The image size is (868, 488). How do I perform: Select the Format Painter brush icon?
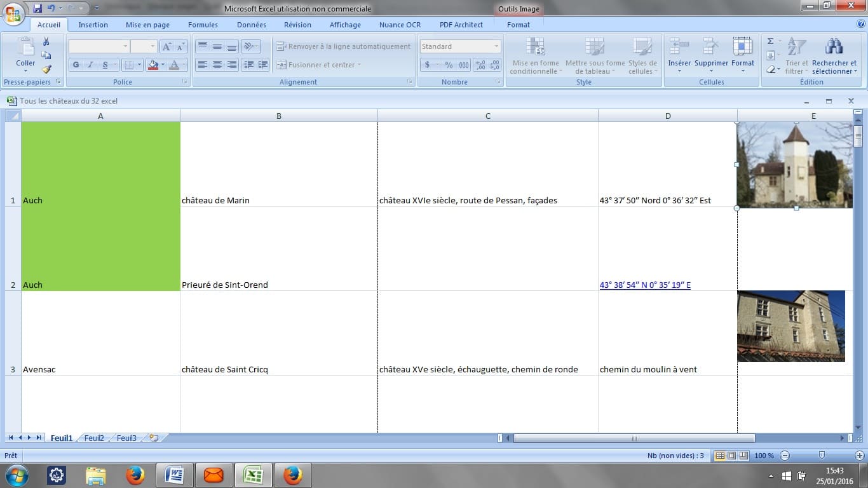[x=46, y=69]
